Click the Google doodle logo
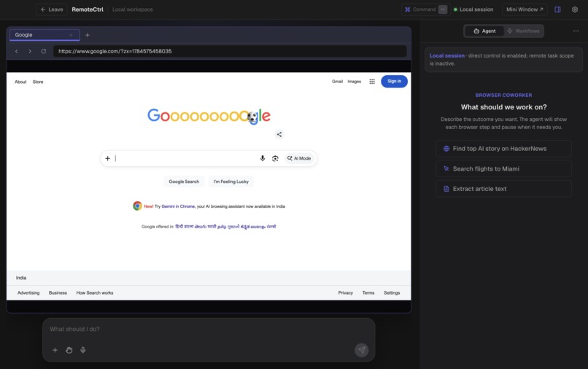Image resolution: width=588 pixels, height=369 pixels. click(209, 116)
